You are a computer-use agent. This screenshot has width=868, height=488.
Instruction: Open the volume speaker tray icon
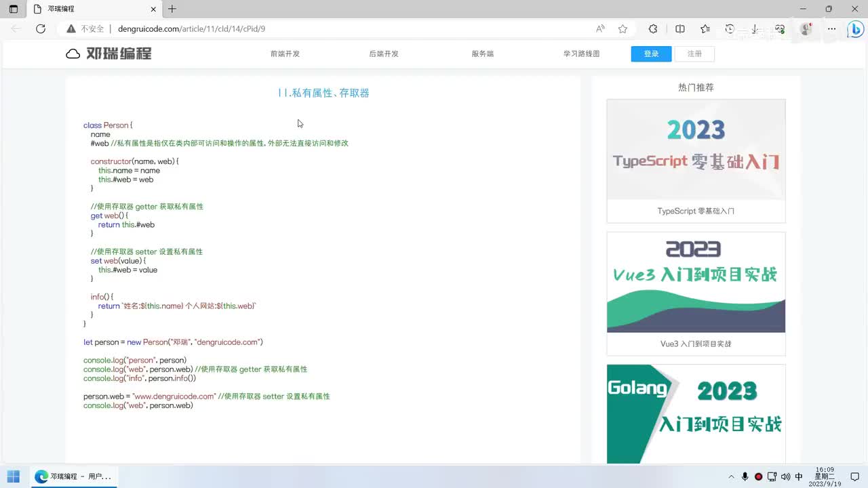coord(785,476)
